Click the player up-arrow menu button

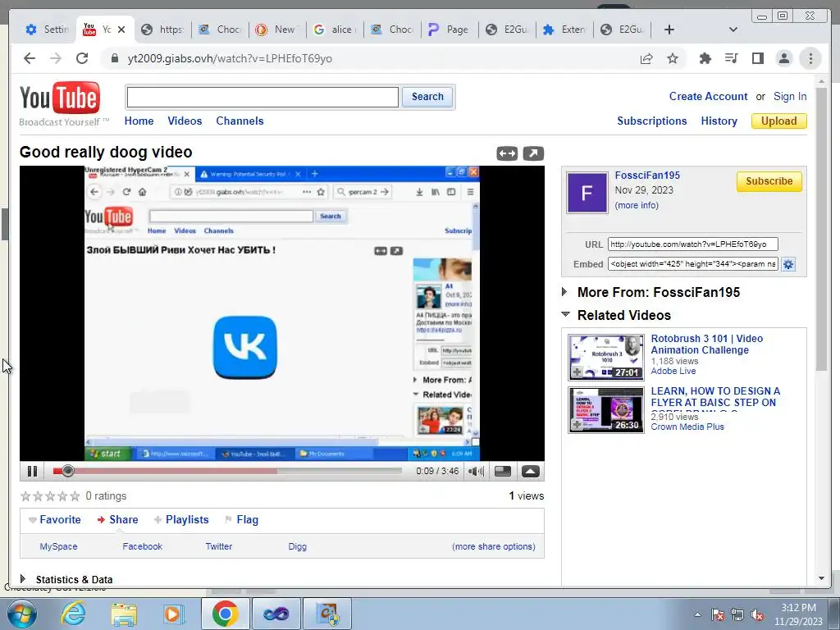(531, 472)
